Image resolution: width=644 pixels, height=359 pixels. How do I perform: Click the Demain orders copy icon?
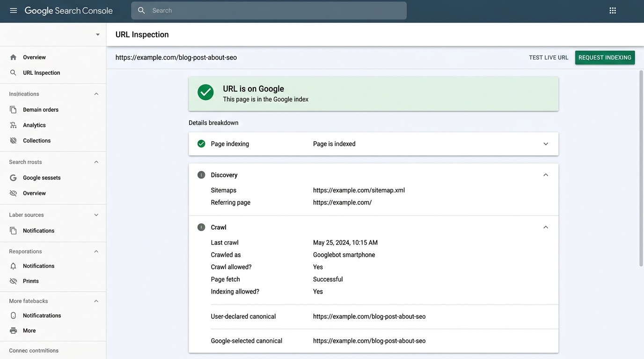click(x=13, y=109)
